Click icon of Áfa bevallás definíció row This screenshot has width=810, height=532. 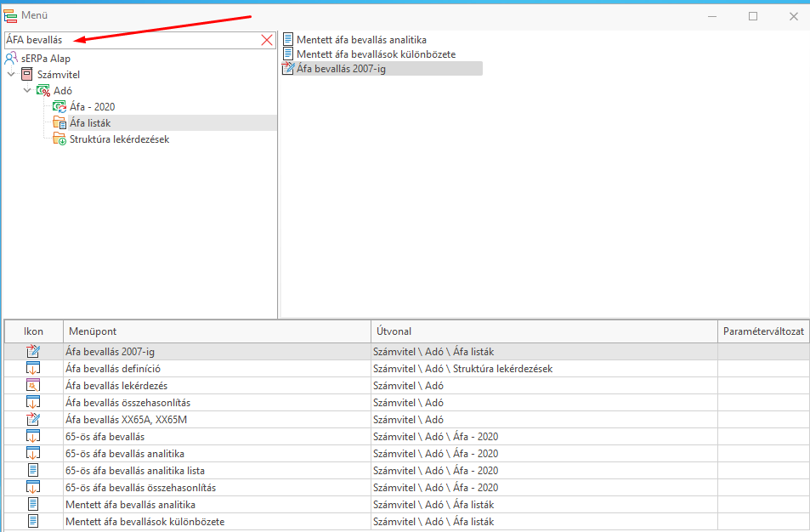33,368
